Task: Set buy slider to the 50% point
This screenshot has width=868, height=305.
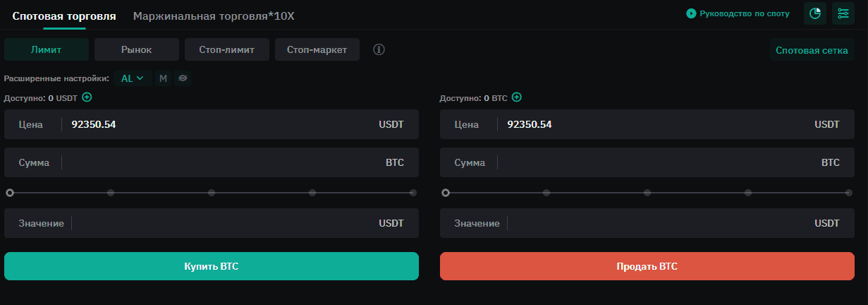Action: (212, 192)
